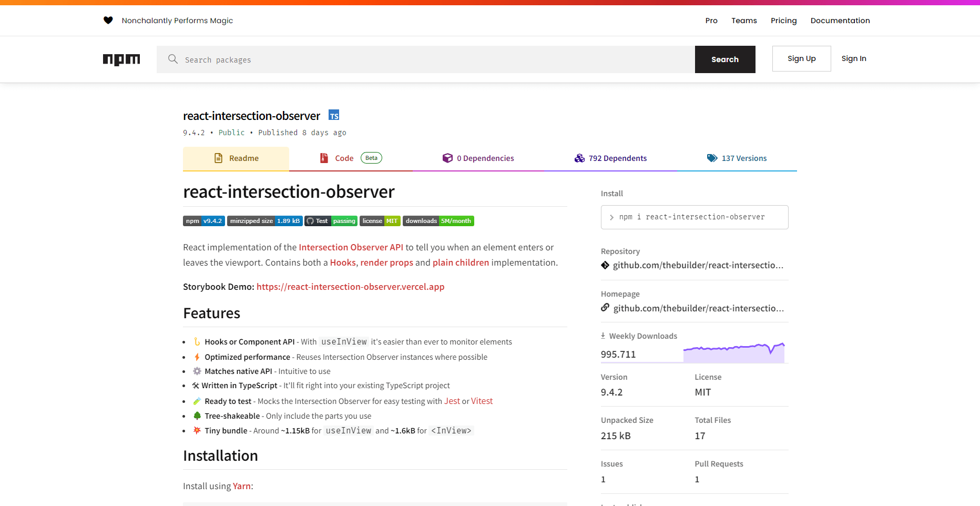Click the Weekly Downloads arrow icon
The height and width of the screenshot is (506, 980).
point(603,336)
